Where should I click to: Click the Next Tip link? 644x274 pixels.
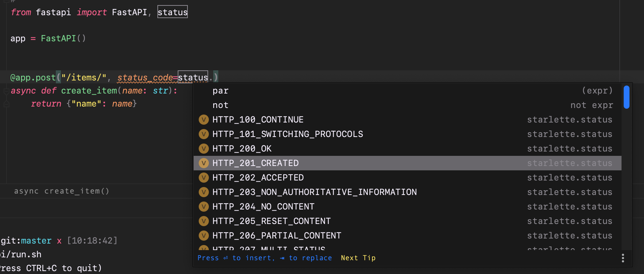click(x=358, y=258)
